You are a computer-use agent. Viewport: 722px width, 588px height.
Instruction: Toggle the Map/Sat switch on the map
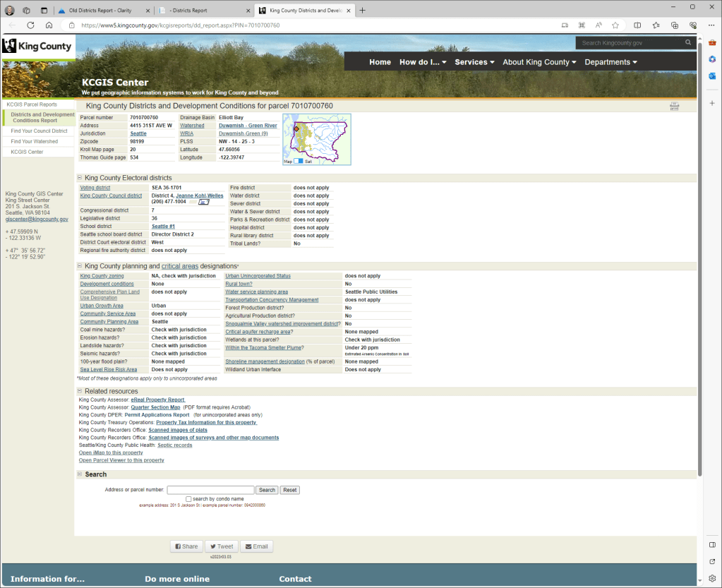tap(298, 161)
